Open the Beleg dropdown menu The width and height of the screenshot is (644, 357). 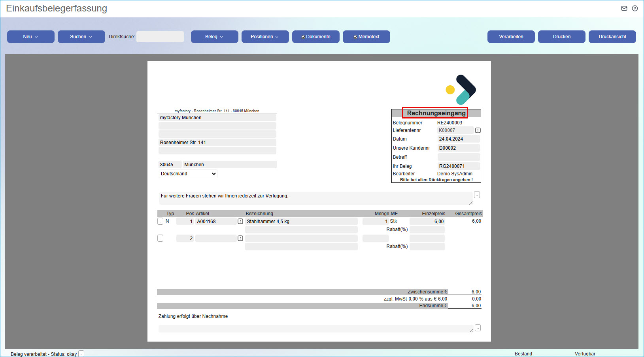pos(215,37)
